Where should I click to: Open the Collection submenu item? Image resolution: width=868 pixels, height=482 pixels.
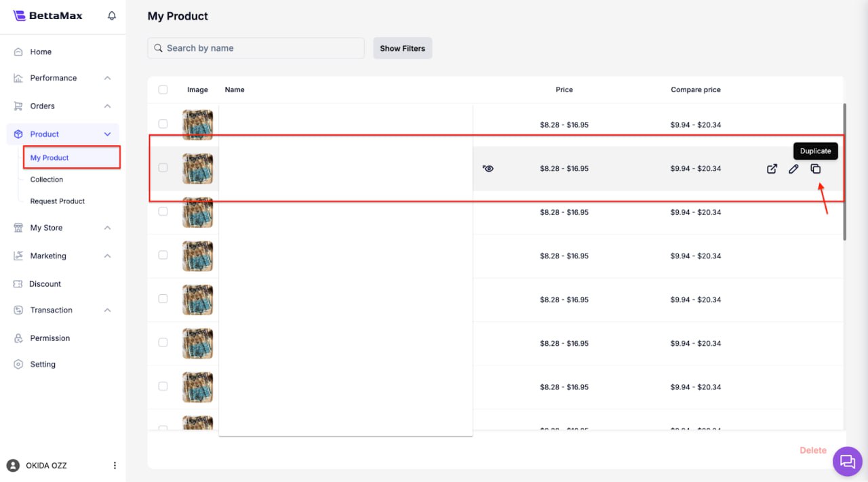point(47,180)
